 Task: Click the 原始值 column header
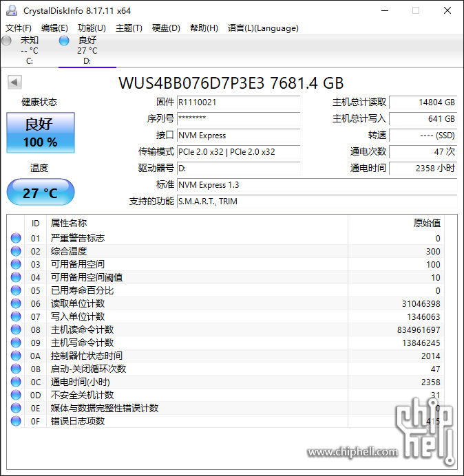(x=397, y=224)
